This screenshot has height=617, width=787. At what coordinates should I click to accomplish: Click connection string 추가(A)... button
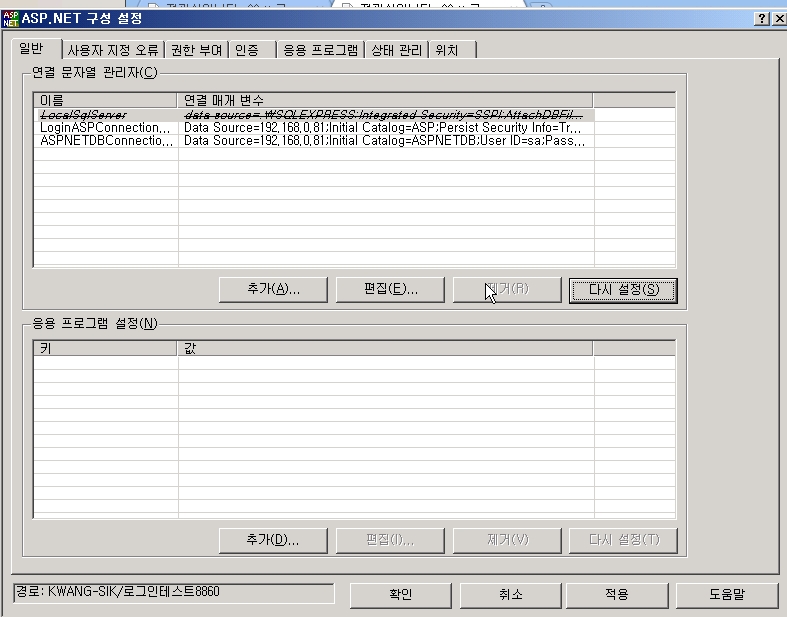coord(273,290)
